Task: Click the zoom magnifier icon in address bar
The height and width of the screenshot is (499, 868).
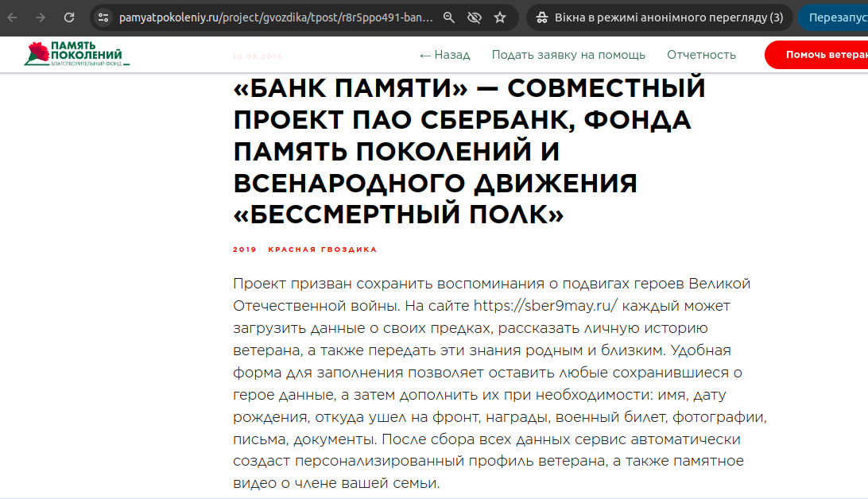Action: (449, 17)
